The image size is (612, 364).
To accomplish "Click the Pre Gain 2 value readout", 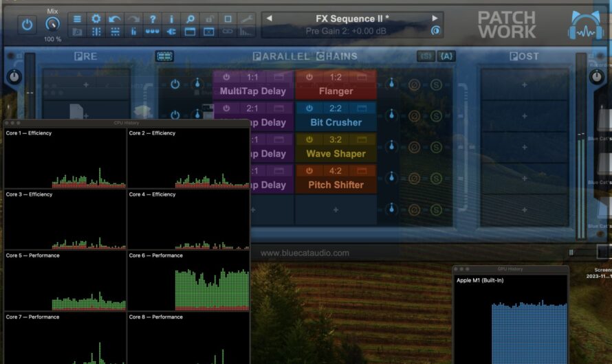I will point(346,31).
